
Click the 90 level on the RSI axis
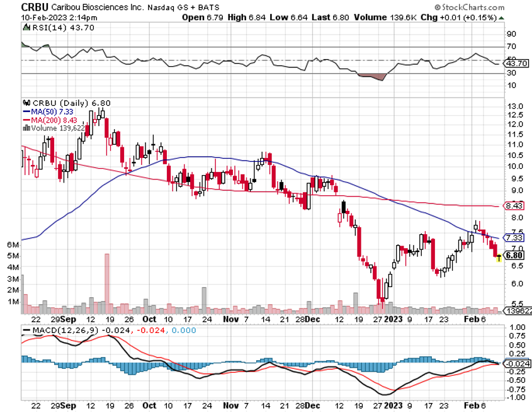coord(512,34)
